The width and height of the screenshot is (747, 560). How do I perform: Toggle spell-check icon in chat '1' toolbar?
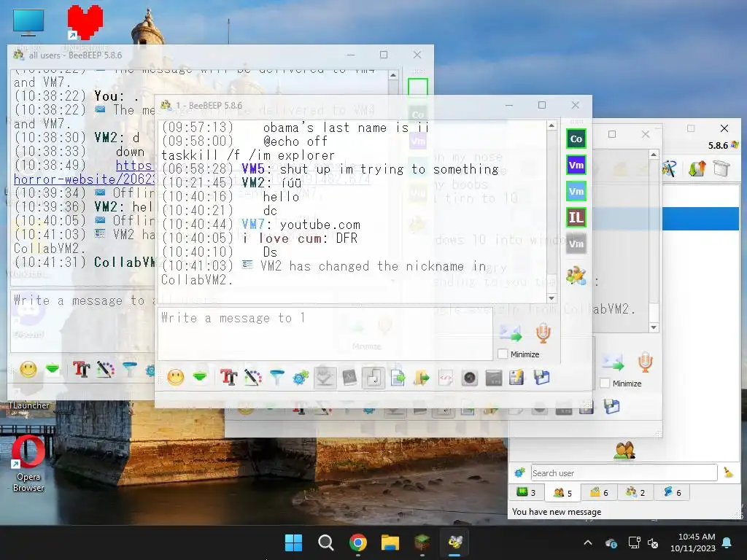325,378
